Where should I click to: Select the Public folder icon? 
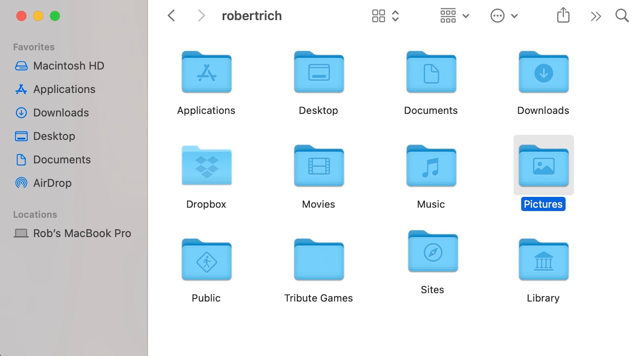(207, 259)
